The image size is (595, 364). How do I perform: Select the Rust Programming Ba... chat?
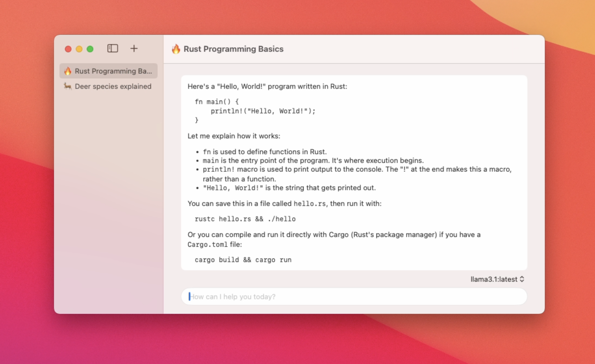[113, 71]
